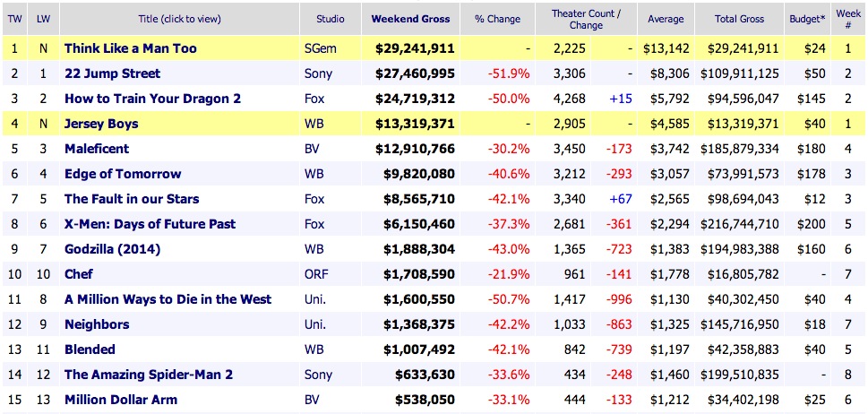Select the Jersey Boys movie link
This screenshot has height=414, width=868.
[101, 124]
